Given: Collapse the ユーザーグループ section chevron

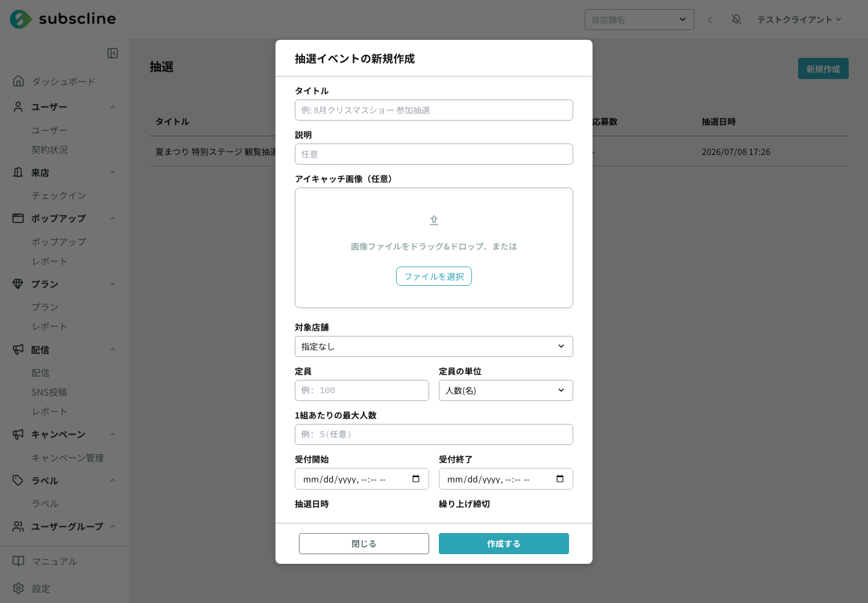Looking at the screenshot, I should [x=113, y=526].
